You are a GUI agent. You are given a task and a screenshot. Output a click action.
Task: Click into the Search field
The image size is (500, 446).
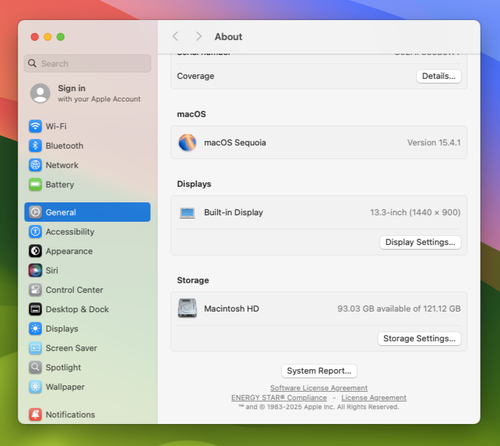point(87,63)
